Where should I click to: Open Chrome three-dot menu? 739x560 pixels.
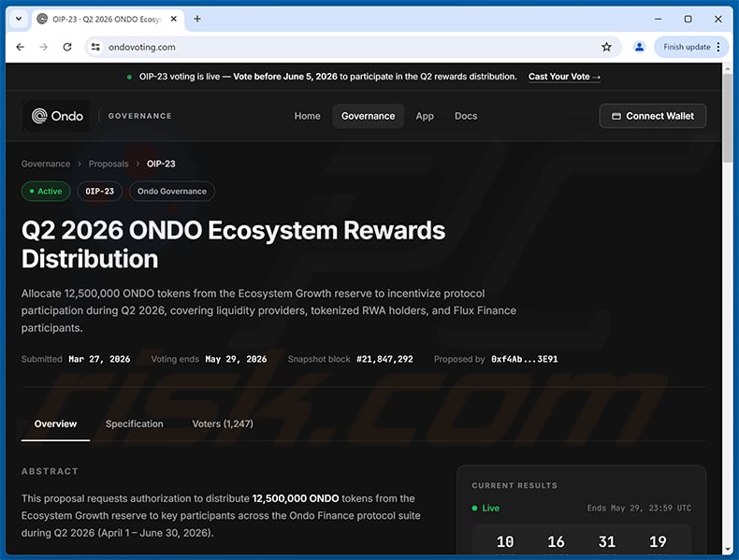(x=718, y=47)
